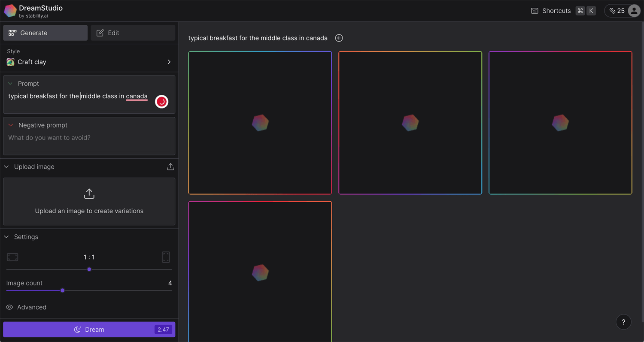644x342 pixels.
Task: Open the Generate tab
Action: [46, 33]
